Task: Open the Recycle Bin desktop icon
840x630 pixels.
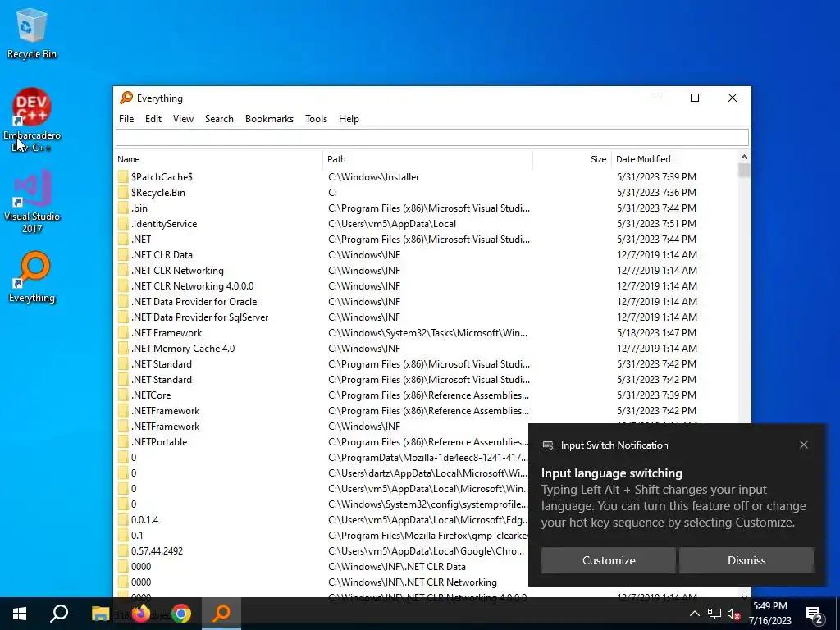Action: click(32, 33)
